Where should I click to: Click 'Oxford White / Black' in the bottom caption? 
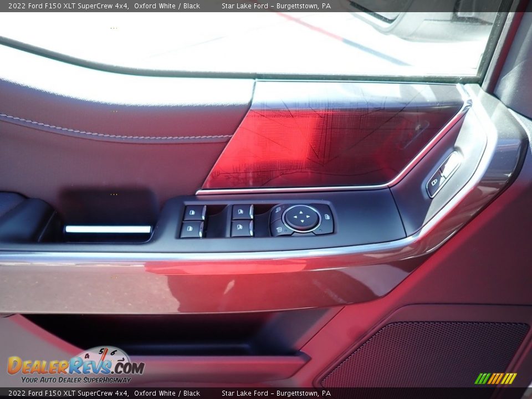coord(167,393)
